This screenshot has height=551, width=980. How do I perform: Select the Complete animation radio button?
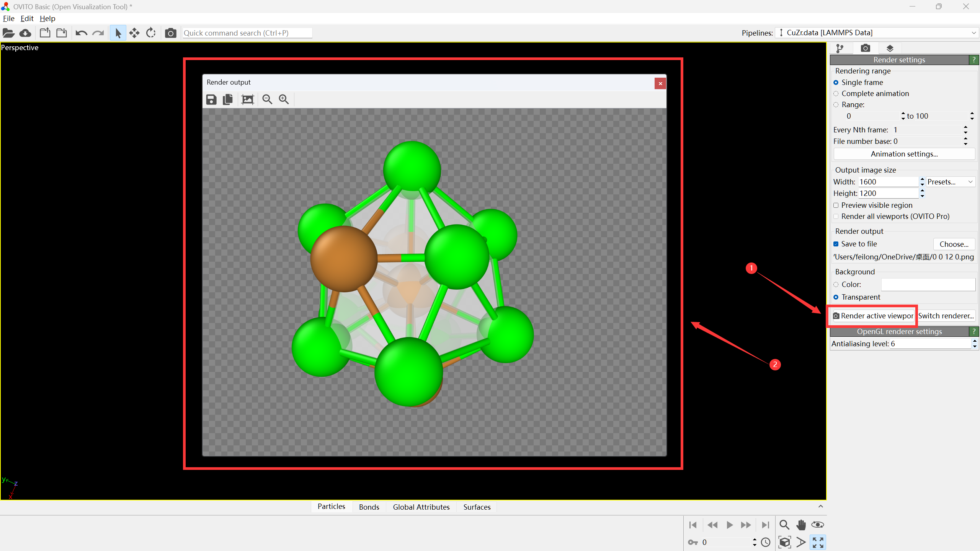click(x=836, y=94)
